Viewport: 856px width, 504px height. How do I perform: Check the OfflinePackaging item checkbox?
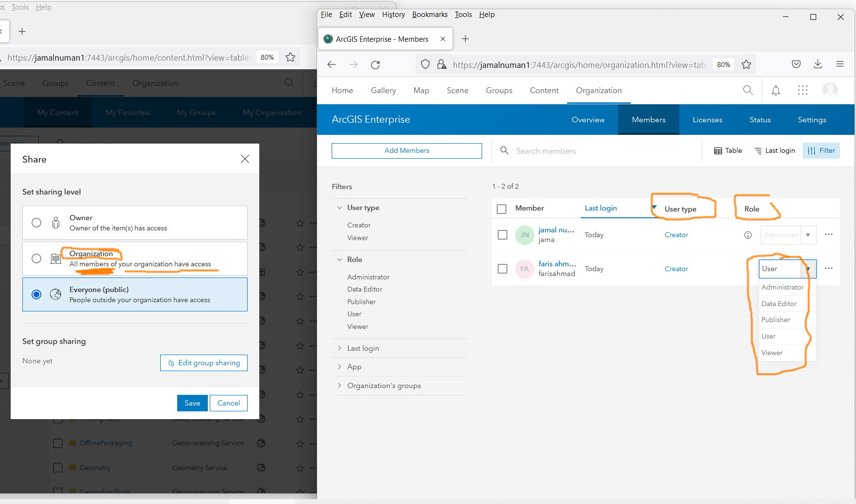[58, 443]
